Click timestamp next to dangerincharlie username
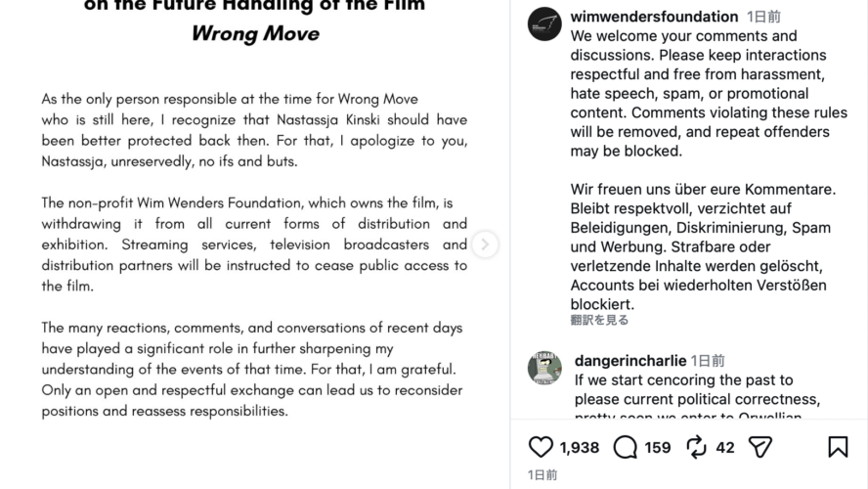Screen dimensions: 868x489 pos(708,361)
